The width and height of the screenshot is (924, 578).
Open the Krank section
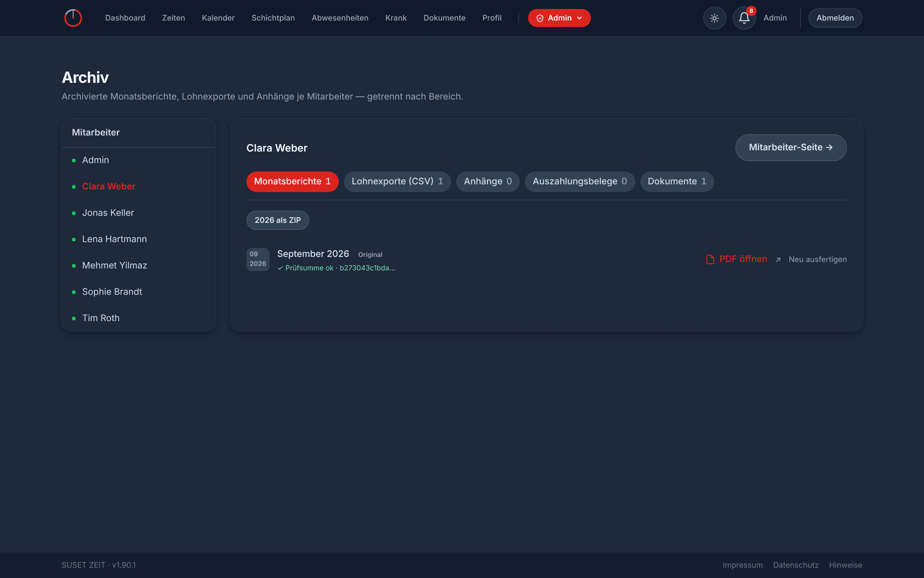(x=396, y=18)
